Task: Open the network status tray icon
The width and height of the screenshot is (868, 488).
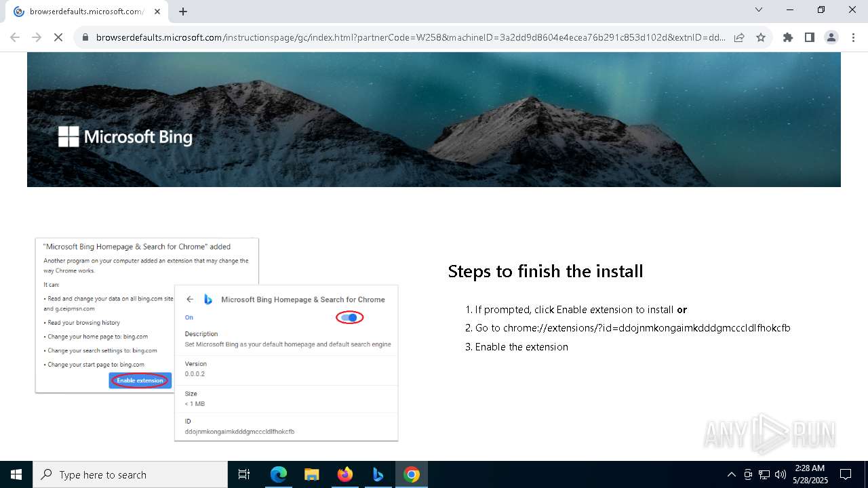Action: [x=764, y=474]
